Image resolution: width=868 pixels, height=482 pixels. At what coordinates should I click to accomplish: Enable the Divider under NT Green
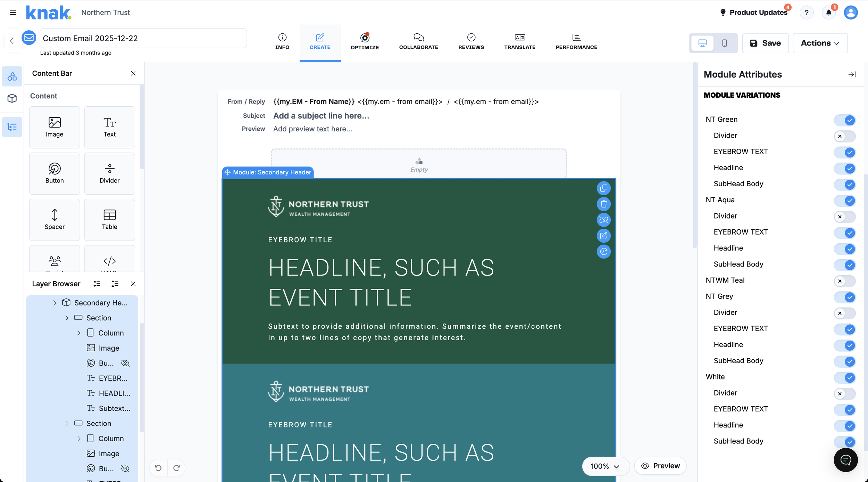tap(845, 136)
